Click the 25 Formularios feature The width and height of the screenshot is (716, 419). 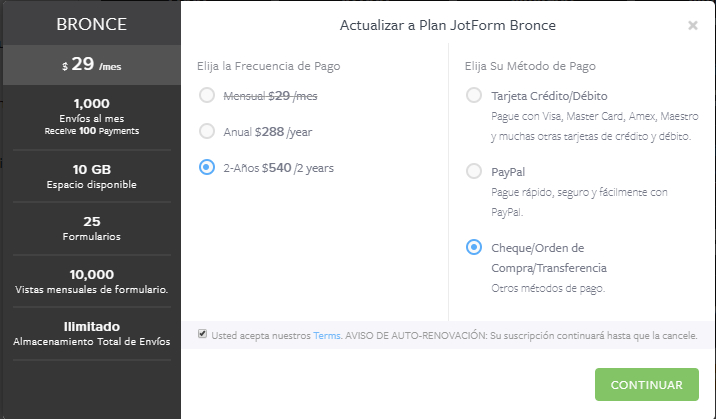click(91, 228)
